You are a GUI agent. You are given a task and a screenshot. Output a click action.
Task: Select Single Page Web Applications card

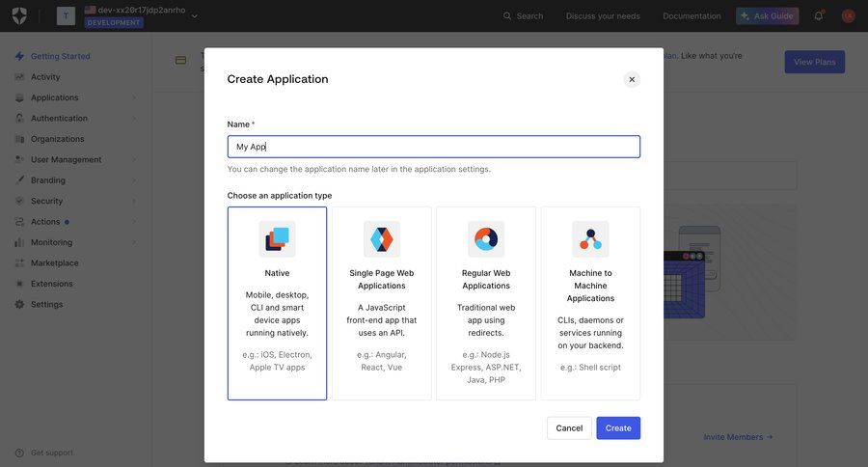click(x=381, y=303)
